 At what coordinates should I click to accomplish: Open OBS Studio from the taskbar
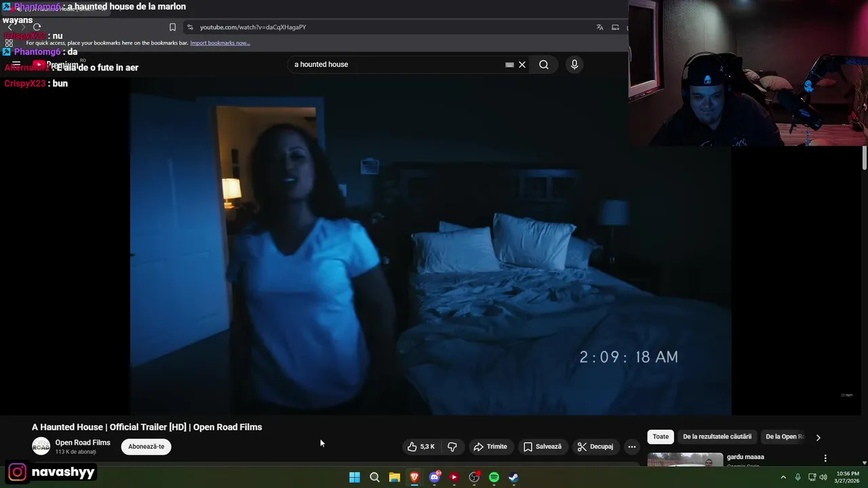tap(474, 477)
